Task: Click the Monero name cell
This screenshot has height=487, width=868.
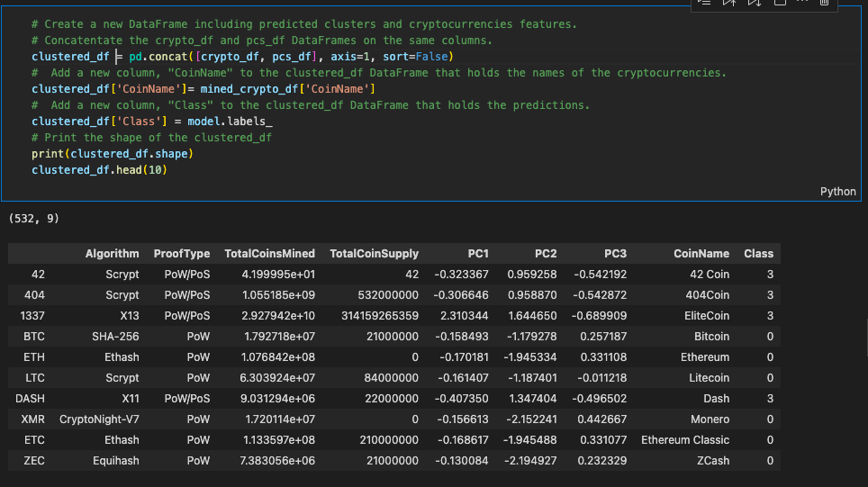Action: pyautogui.click(x=710, y=419)
